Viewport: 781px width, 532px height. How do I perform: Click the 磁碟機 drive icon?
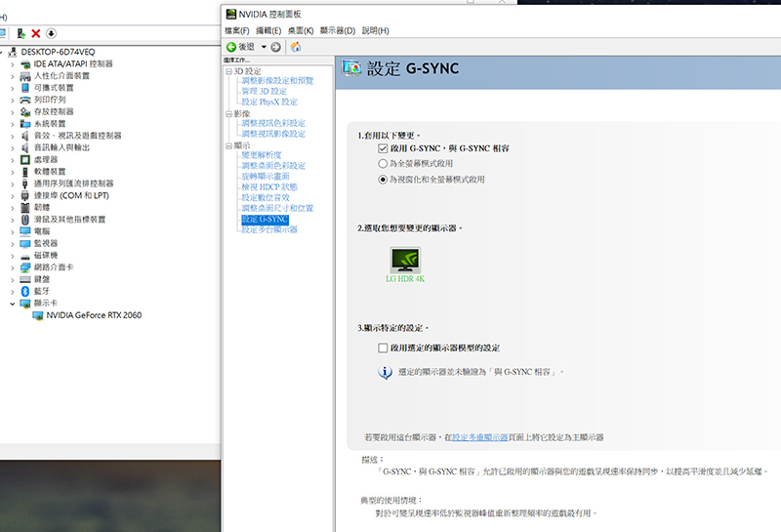pyautogui.click(x=25, y=256)
